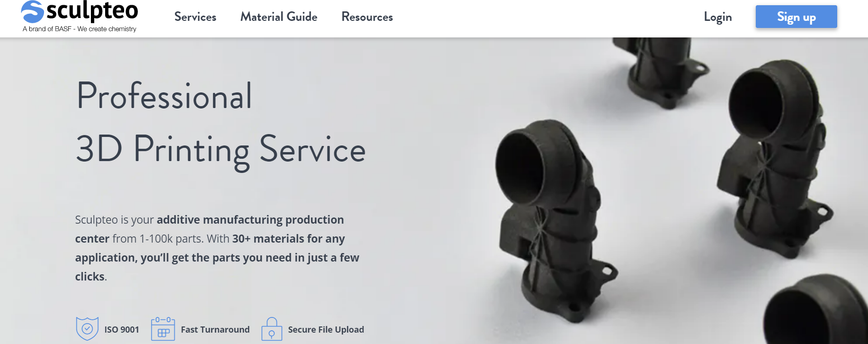
Task: Click the Sculpteo blue swirl logo icon
Action: [32, 12]
